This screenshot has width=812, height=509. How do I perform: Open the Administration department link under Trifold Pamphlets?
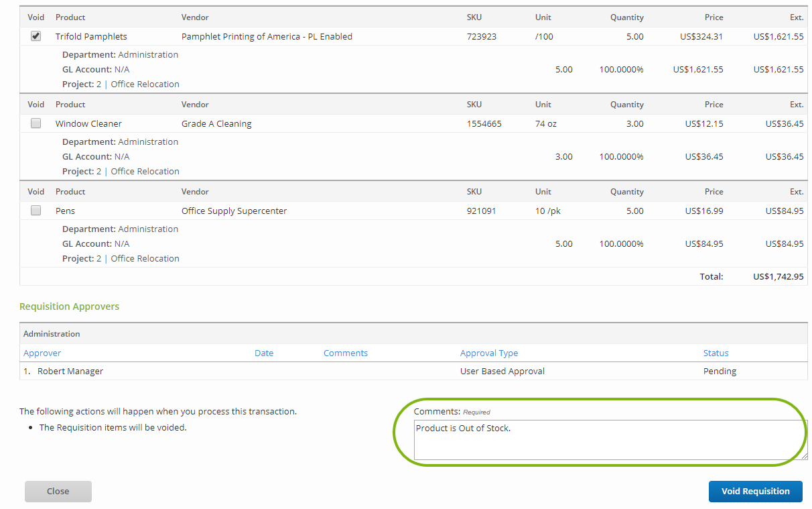tap(148, 54)
